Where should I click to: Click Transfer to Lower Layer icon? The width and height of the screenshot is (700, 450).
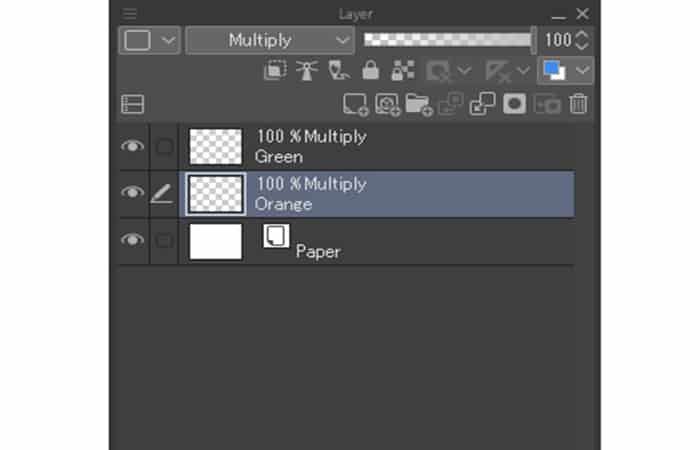click(451, 104)
